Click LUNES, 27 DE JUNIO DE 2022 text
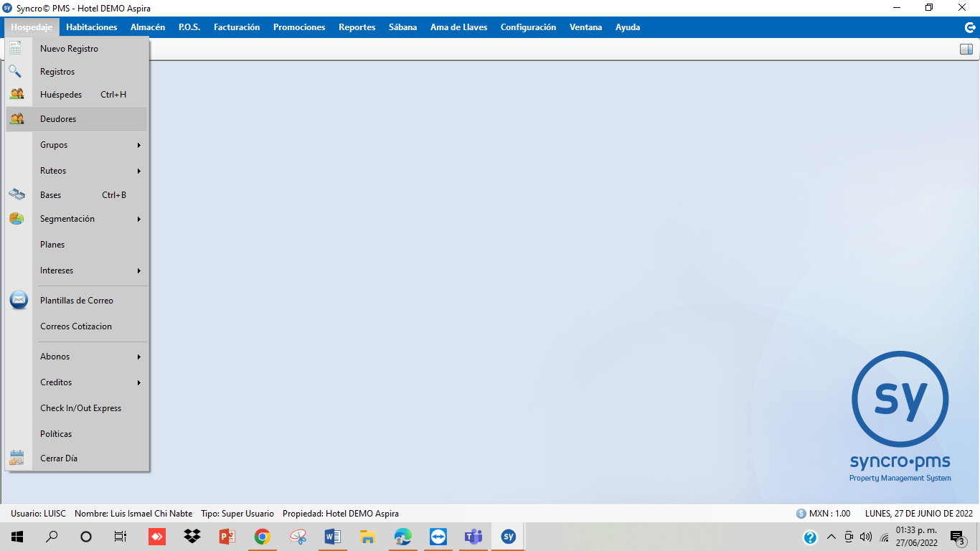The width and height of the screenshot is (980, 551). click(919, 514)
